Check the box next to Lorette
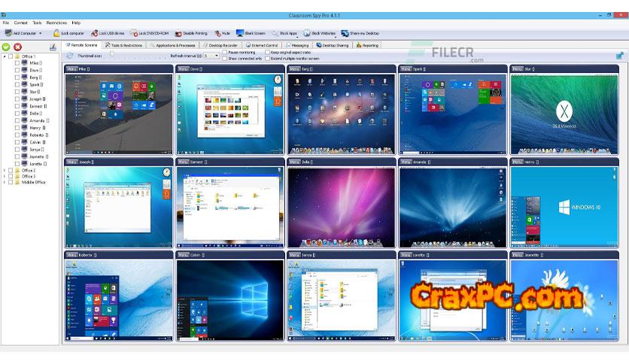 pyautogui.click(x=17, y=164)
